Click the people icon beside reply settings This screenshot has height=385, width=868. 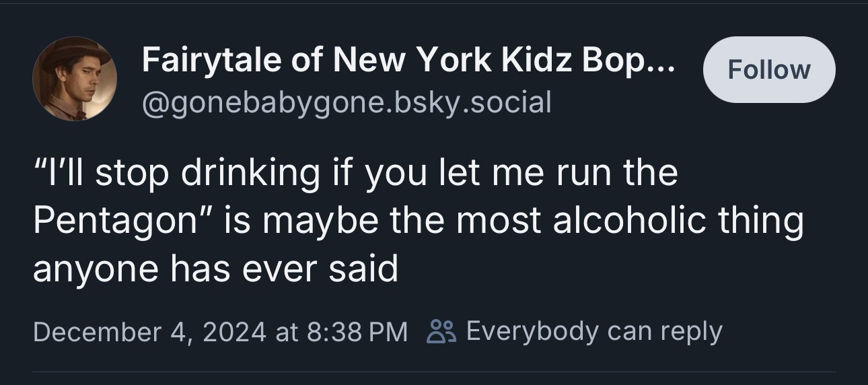[x=442, y=331]
